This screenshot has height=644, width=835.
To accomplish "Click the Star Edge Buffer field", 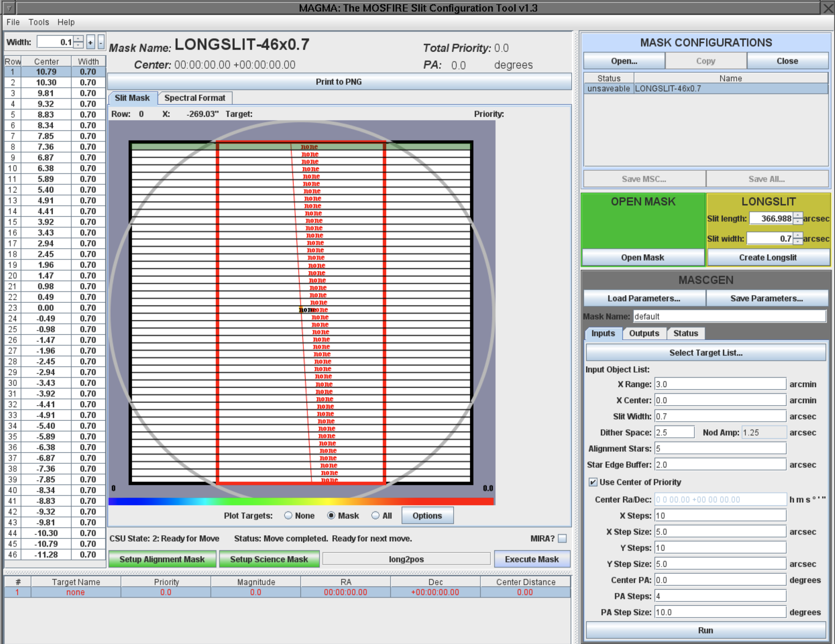I will pos(720,464).
